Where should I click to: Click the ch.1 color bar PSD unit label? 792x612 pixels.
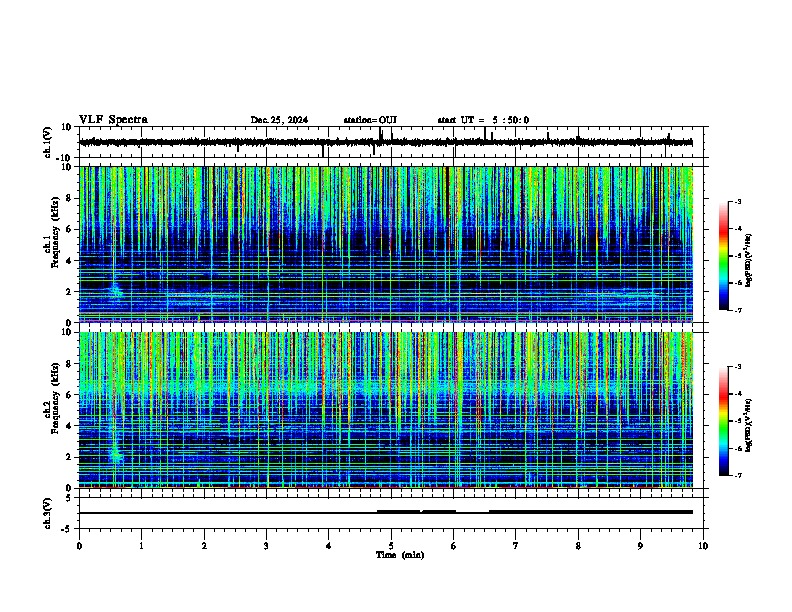pos(749,261)
